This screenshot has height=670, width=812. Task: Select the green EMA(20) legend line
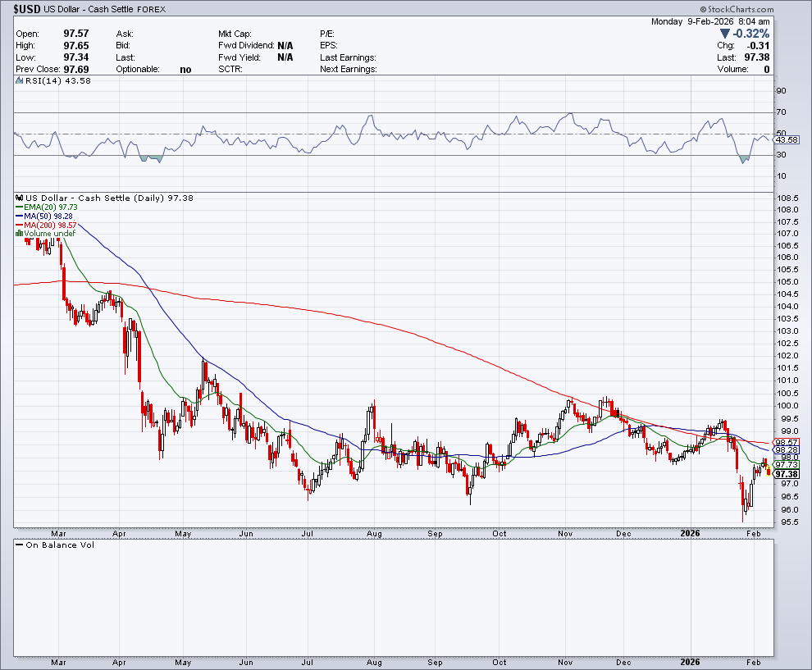click(x=20, y=207)
